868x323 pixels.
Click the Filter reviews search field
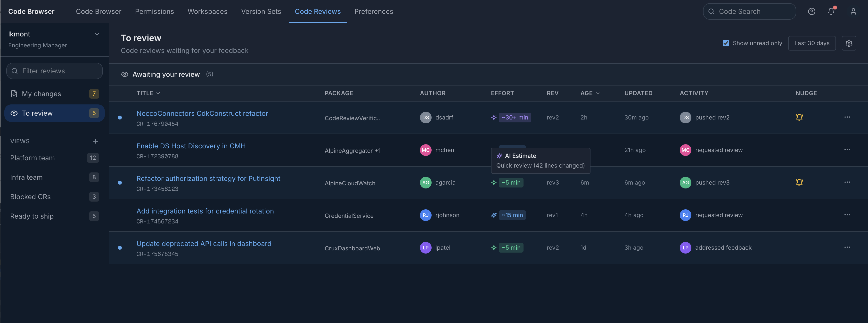click(54, 71)
